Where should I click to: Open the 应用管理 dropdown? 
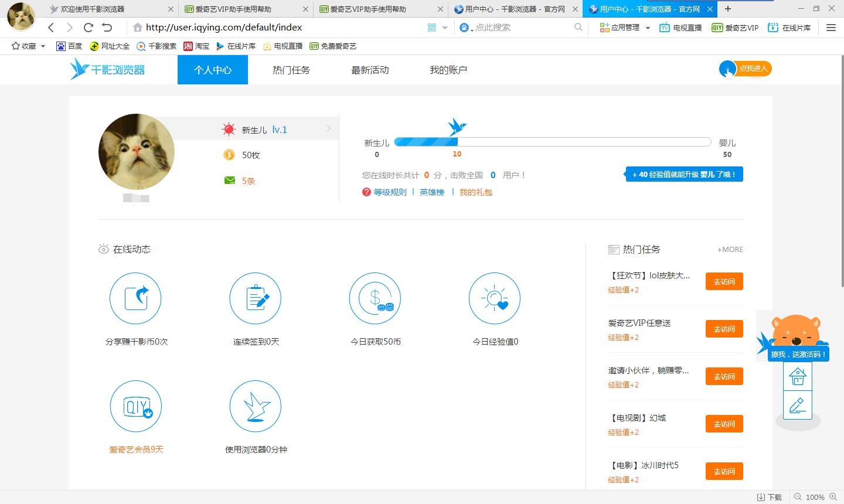tap(625, 28)
